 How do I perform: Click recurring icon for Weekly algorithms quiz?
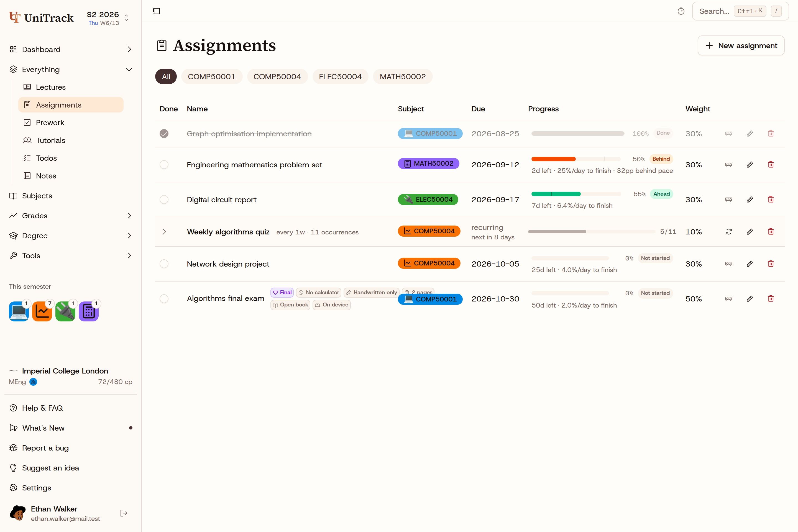[x=728, y=232]
